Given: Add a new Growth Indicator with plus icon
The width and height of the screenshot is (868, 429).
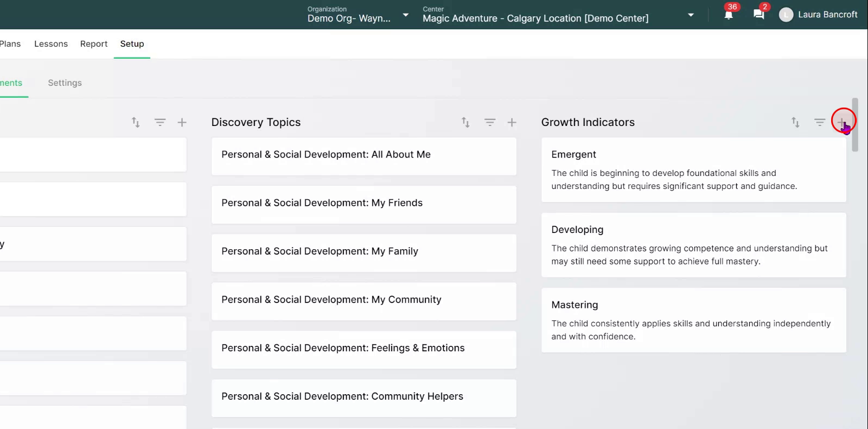Looking at the screenshot, I should point(841,122).
